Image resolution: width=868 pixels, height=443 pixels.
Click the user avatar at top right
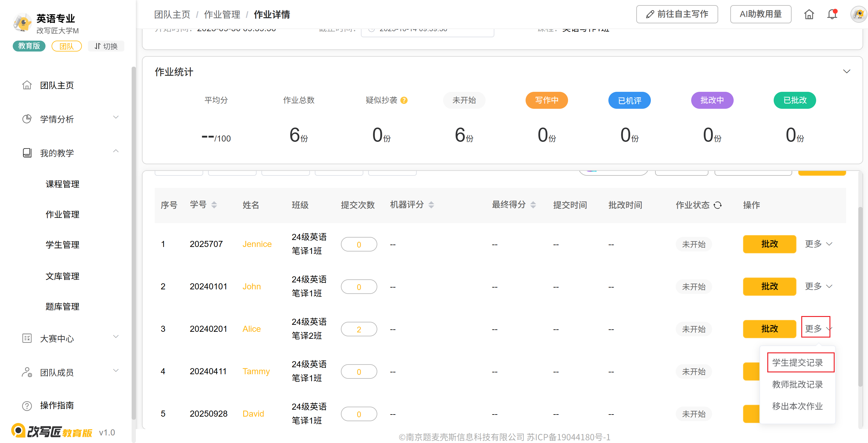click(x=858, y=15)
